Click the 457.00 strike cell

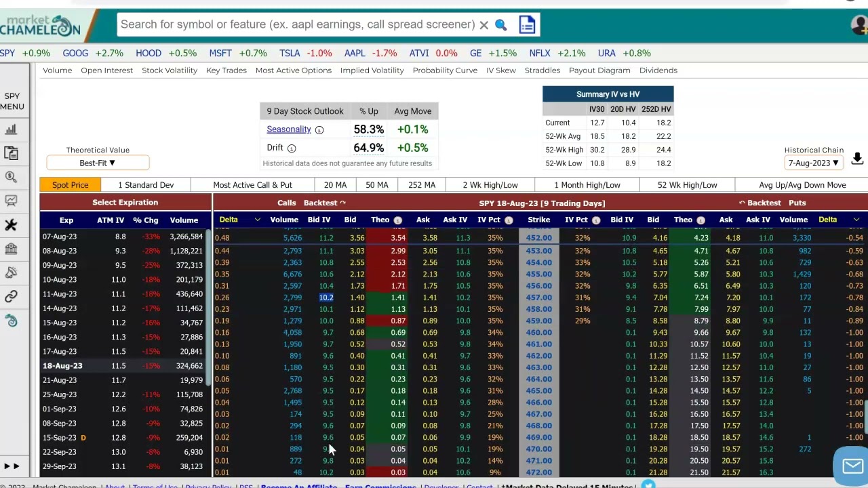(x=539, y=298)
